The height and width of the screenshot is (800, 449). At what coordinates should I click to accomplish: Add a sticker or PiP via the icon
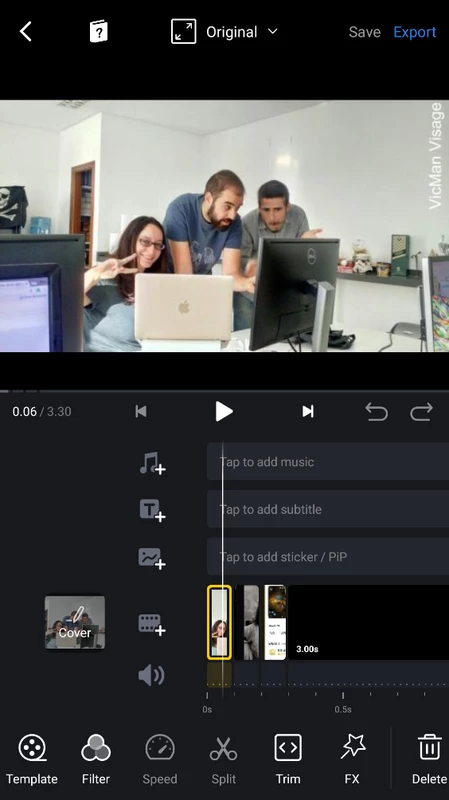(x=152, y=558)
